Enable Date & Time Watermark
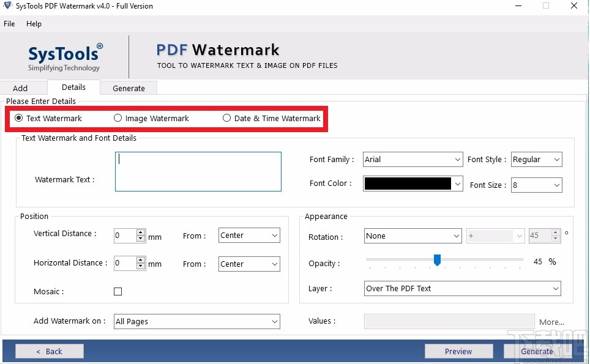Viewport: 590px width, 364px height. [226, 118]
